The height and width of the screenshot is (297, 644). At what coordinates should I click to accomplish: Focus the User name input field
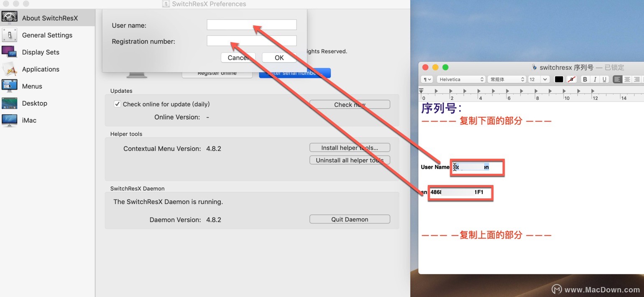(x=252, y=25)
